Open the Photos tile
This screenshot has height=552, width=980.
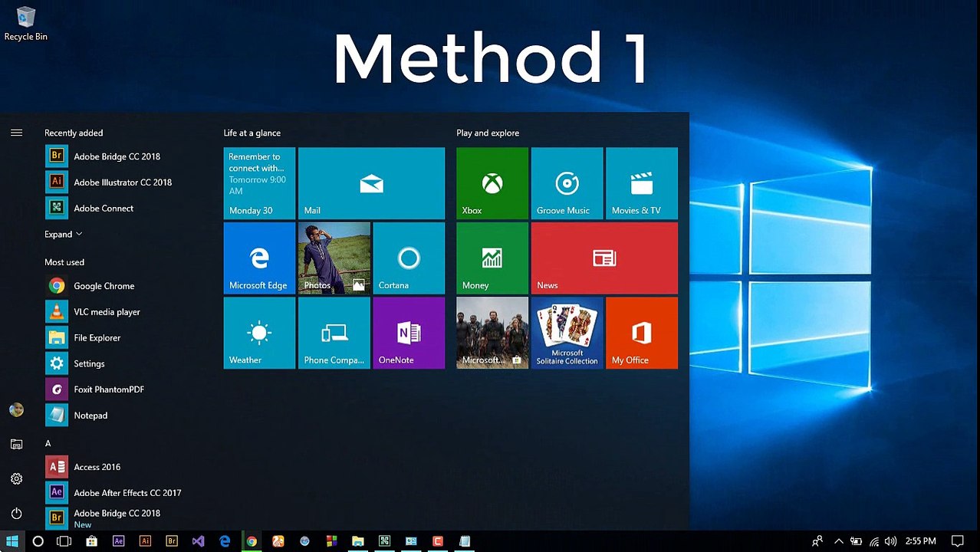click(334, 258)
